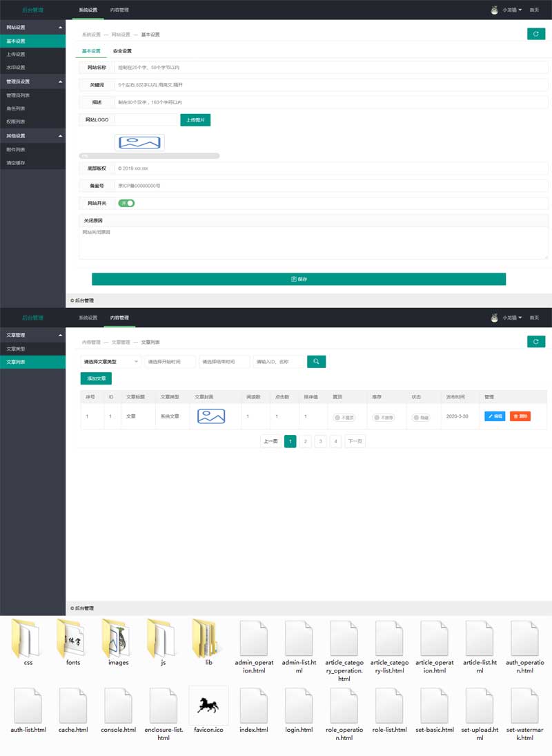Select the index.html file icon
The height and width of the screenshot is (756, 552).
click(254, 706)
